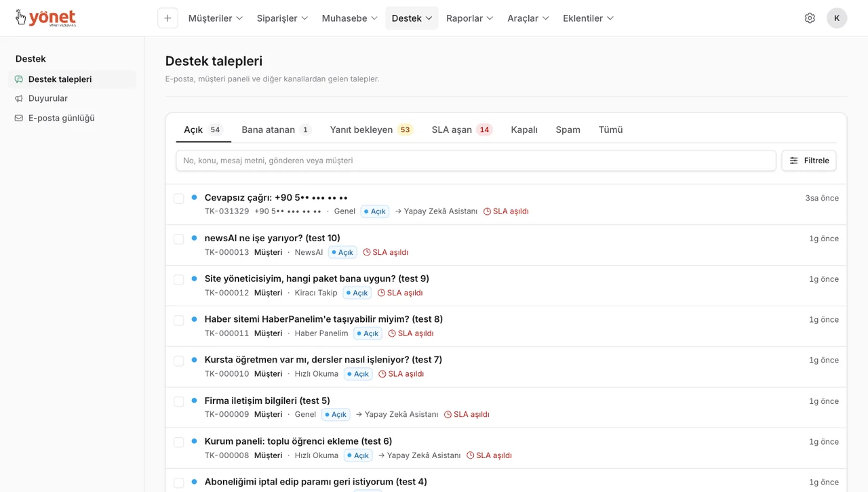Expand the Raporlar menu
Viewport: 868px width, 492px height.
470,18
